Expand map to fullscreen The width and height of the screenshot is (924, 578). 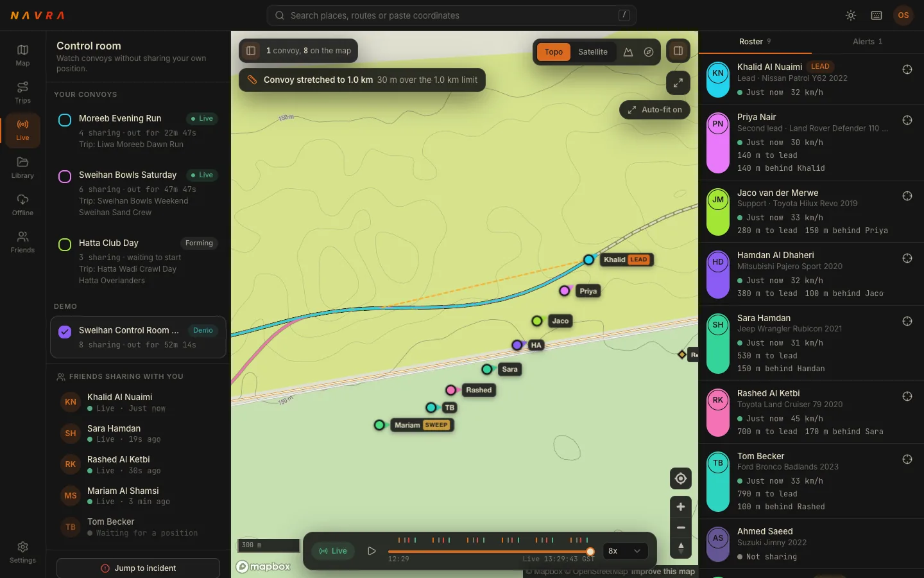[x=678, y=82]
